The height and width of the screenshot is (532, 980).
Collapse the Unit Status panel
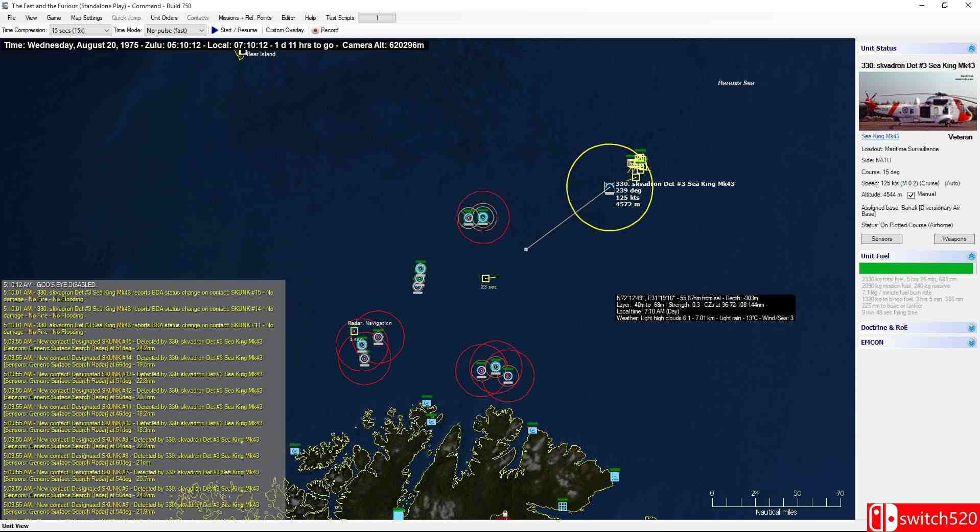pos(971,49)
